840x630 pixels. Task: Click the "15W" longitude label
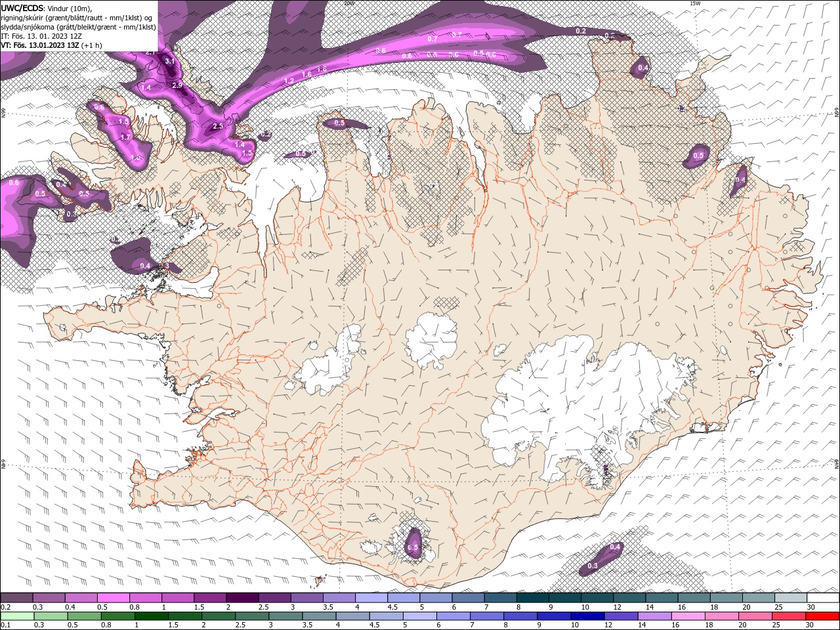point(695,3)
